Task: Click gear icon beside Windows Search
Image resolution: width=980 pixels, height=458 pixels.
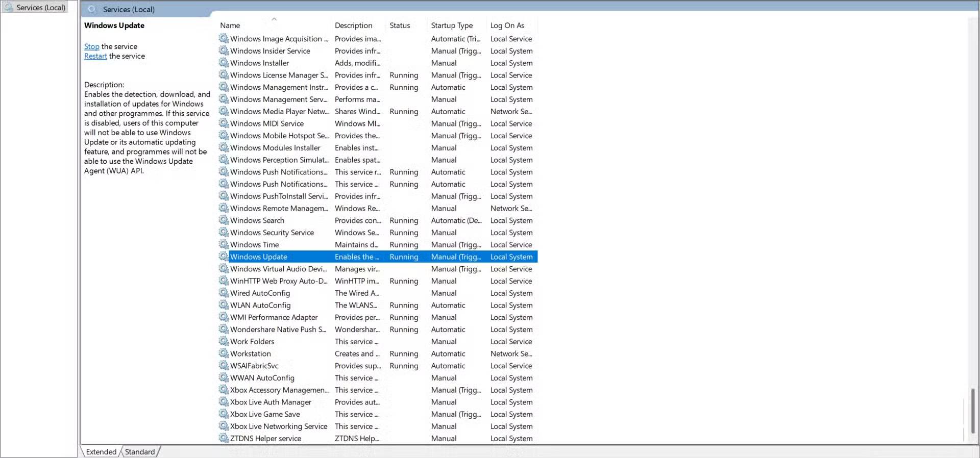Action: [224, 220]
